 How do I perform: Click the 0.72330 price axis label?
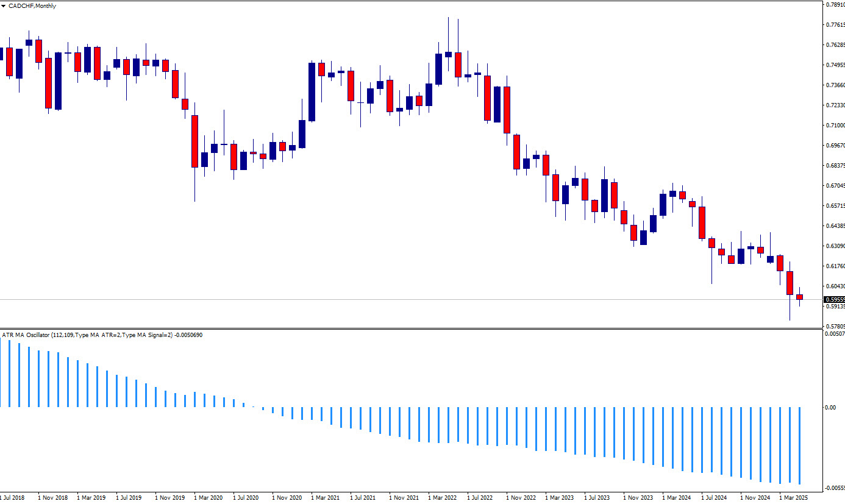pyautogui.click(x=834, y=105)
